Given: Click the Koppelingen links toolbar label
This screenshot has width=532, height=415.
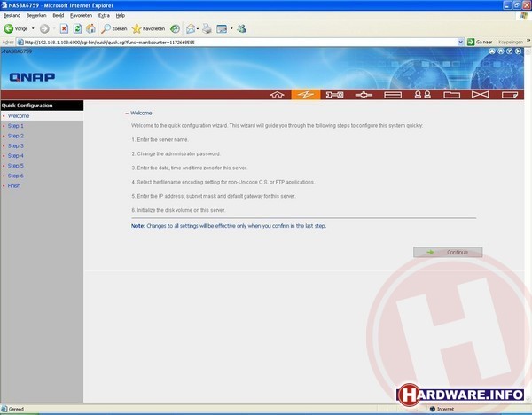Looking at the screenshot, I should (x=511, y=42).
